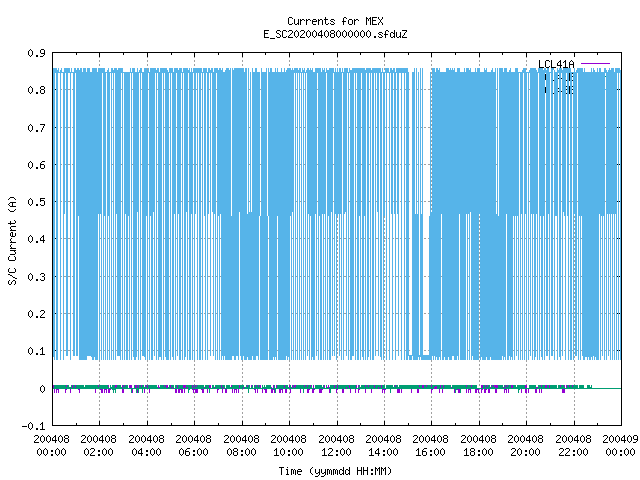Click the y-axis tick value 0.3
This screenshot has height=480, width=640.
36,277
